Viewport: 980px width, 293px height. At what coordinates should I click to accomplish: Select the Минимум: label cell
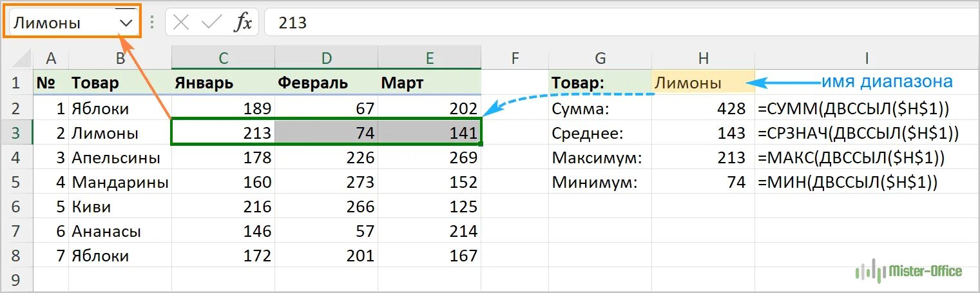[600, 183]
